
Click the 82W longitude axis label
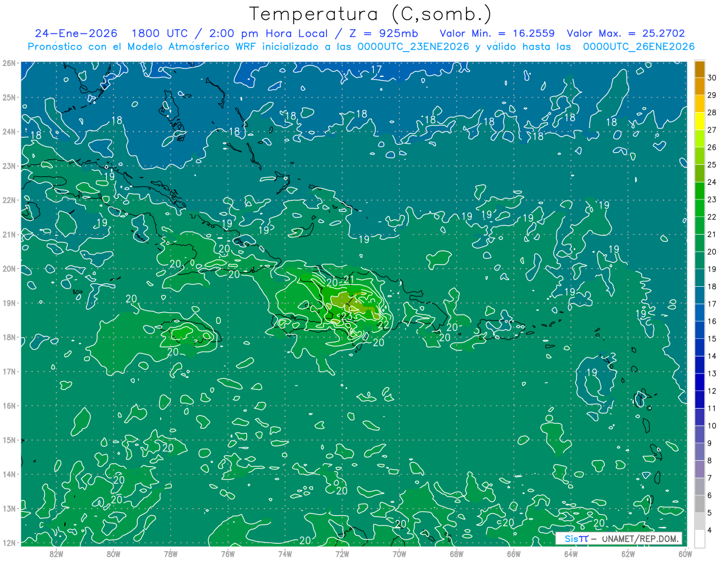(56, 554)
